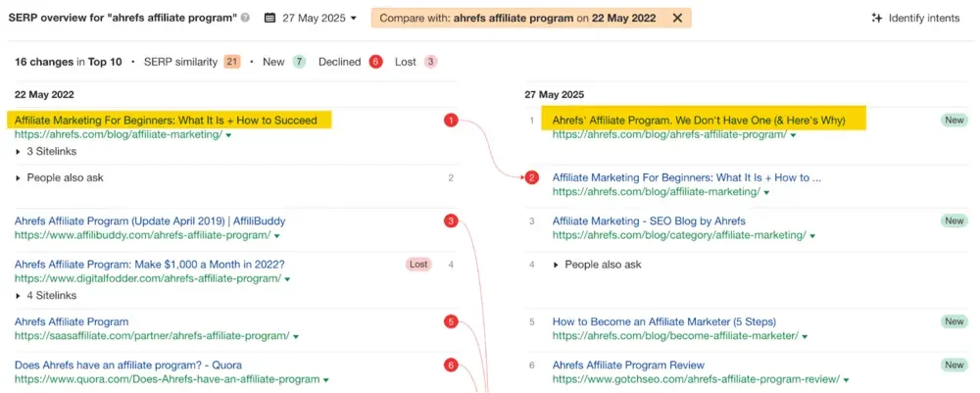Click New tag on SEO Blog by Ahrefs
The width and height of the screenshot is (980, 393).
[955, 221]
